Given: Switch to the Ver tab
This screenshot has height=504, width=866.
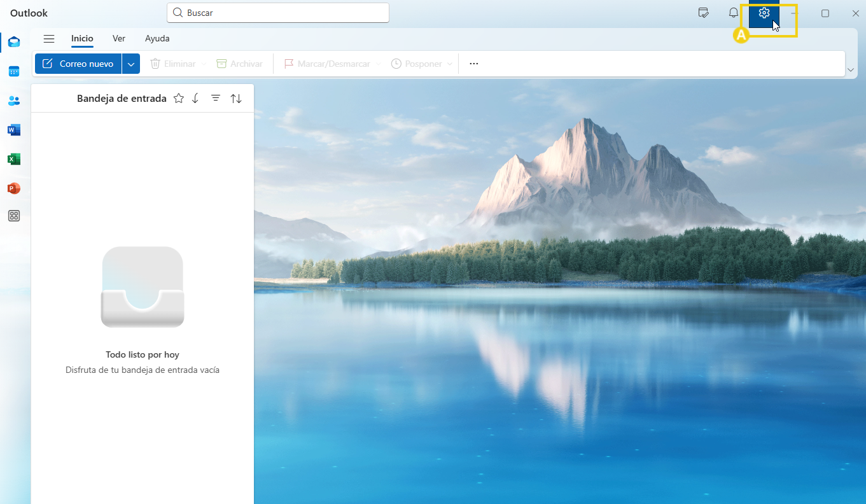Looking at the screenshot, I should (x=119, y=39).
